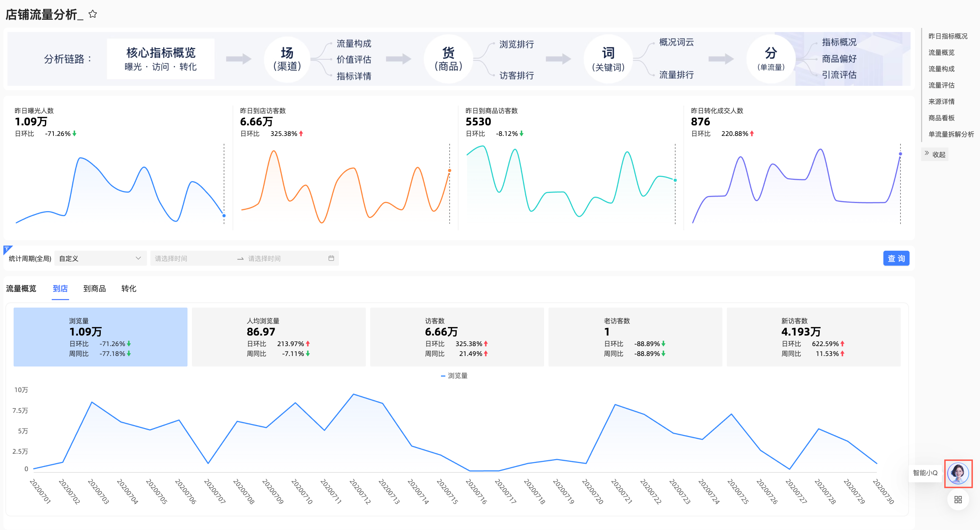Click the 分(单流量) circle icon
Screen dimensions: 980x530
(x=771, y=59)
